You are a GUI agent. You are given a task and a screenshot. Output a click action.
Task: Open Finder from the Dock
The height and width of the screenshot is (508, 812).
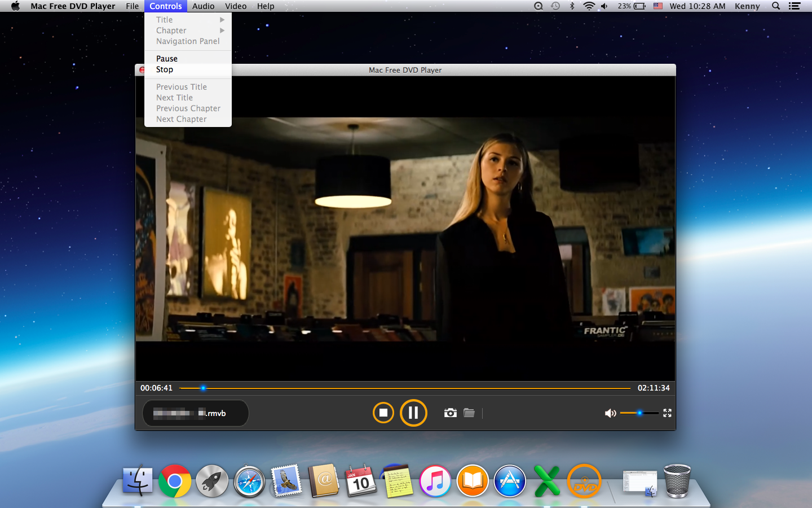[138, 481]
